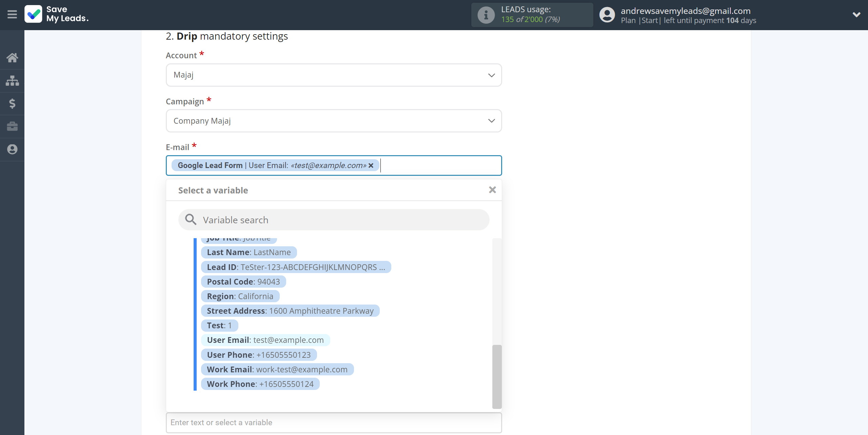Open the connections sitemap icon
This screenshot has width=868, height=435.
pyautogui.click(x=12, y=81)
